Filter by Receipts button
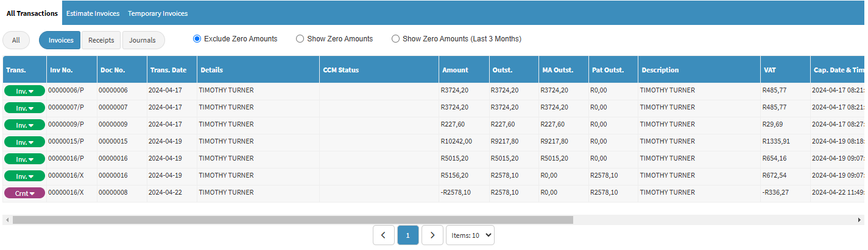Screen dimensions: 868x250 point(101,40)
